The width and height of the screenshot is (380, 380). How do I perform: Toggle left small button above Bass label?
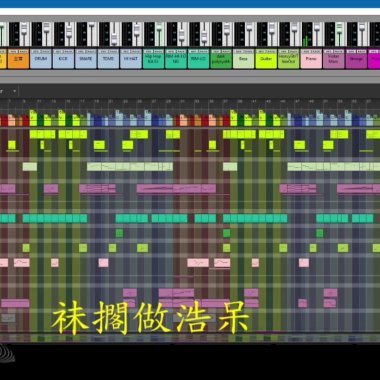click(238, 51)
